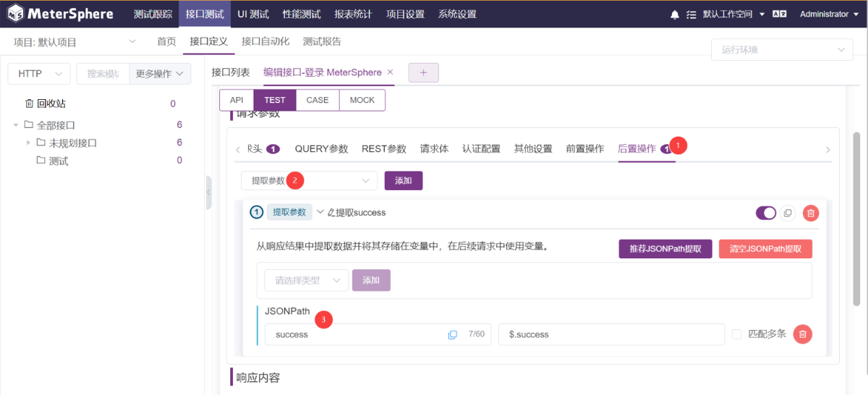Open the UI 测试 menu
The width and height of the screenshot is (868, 395).
pos(253,14)
